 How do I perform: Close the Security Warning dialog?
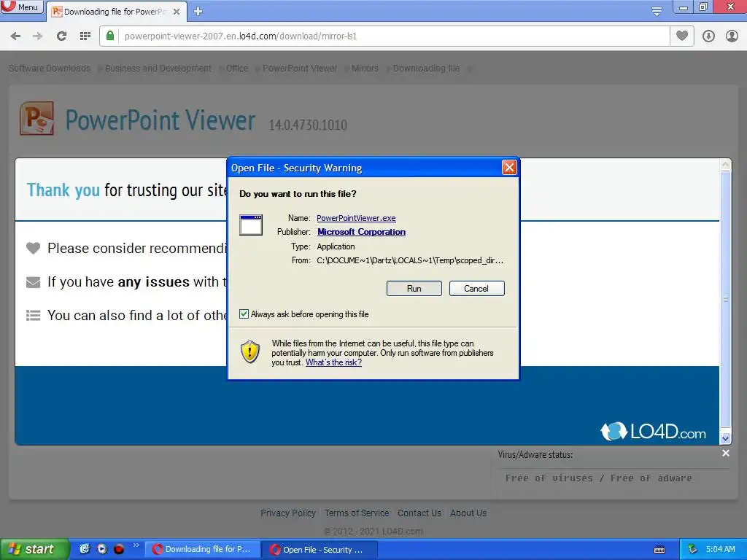coord(509,167)
